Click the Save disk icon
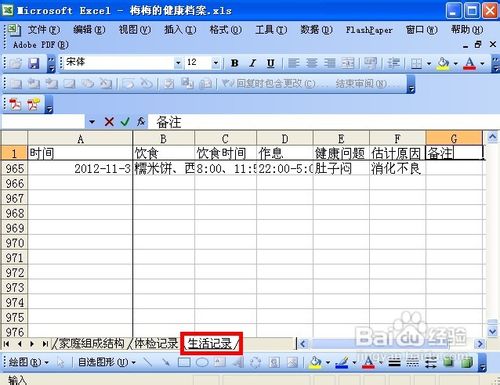 click(x=34, y=63)
